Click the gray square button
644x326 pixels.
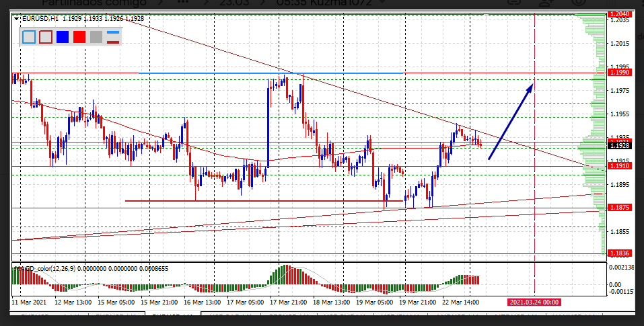(96, 37)
